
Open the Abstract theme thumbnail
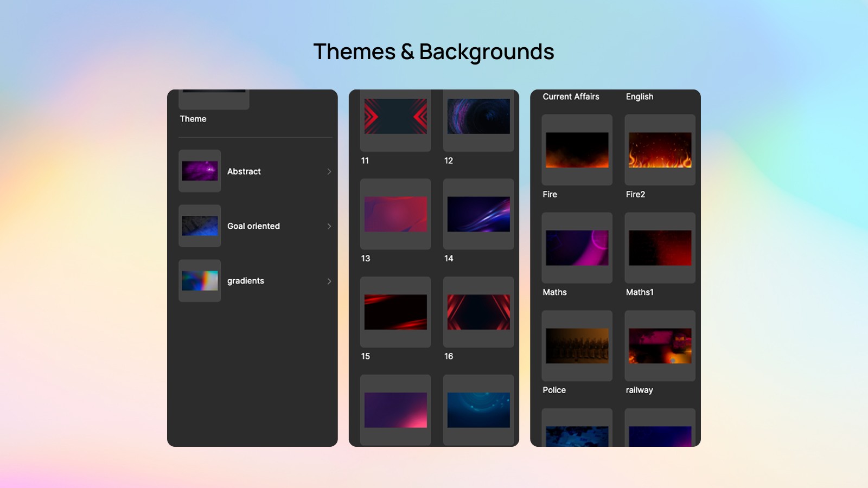pos(200,171)
